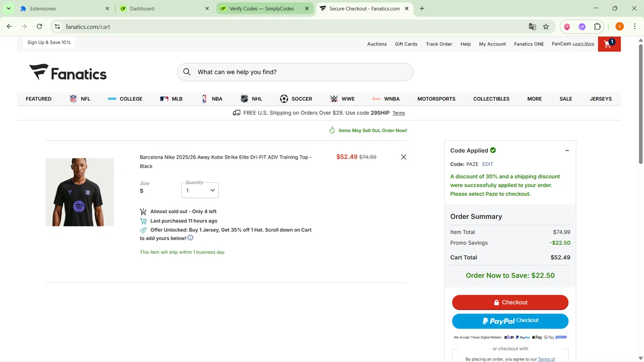Open the SOCCER menu
This screenshot has width=644, height=362.
(296, 99)
